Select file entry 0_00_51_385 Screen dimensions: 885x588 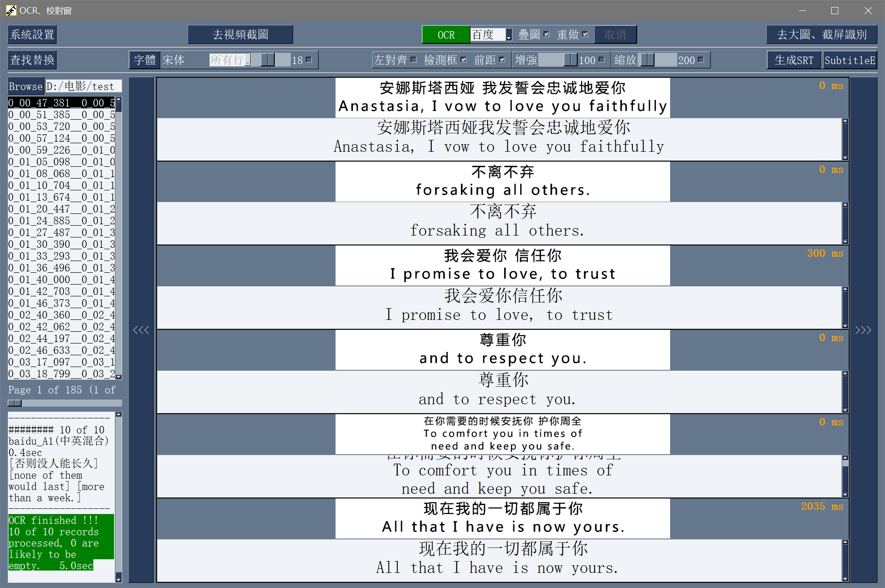tap(62, 114)
